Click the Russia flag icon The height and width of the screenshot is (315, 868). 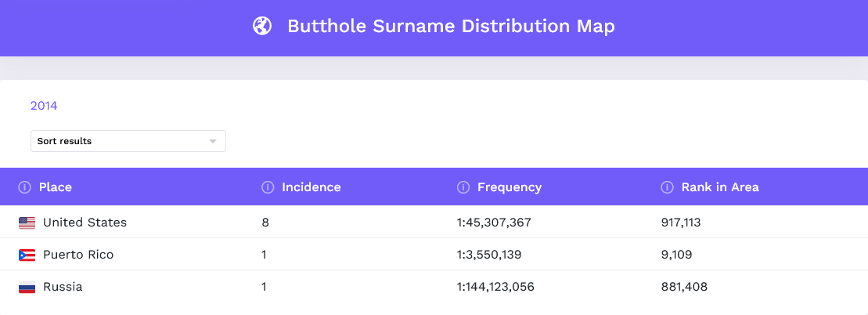(x=27, y=288)
